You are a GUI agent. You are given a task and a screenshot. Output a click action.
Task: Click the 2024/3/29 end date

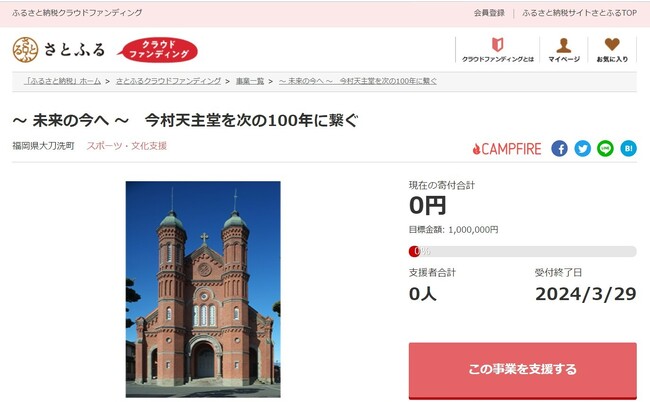586,294
